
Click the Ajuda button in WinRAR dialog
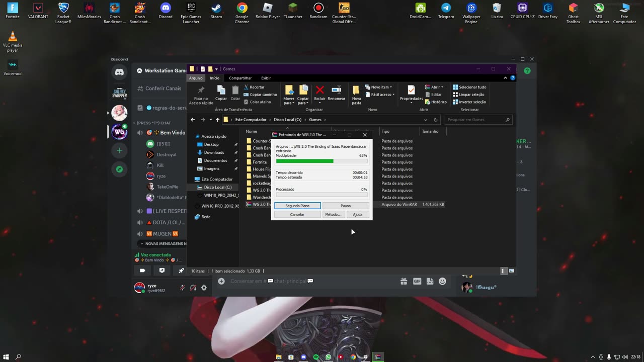click(357, 214)
